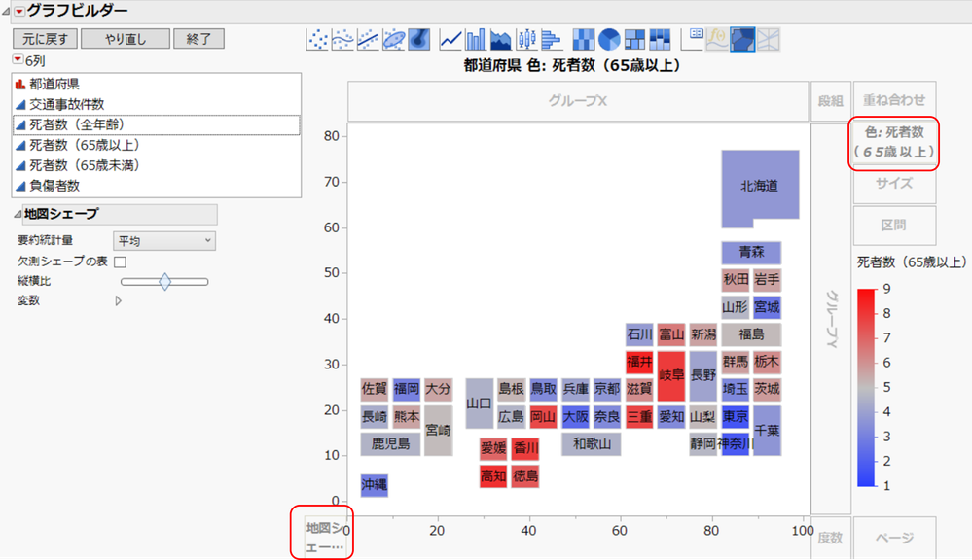Select the 沖縄 map shape

coord(375,485)
